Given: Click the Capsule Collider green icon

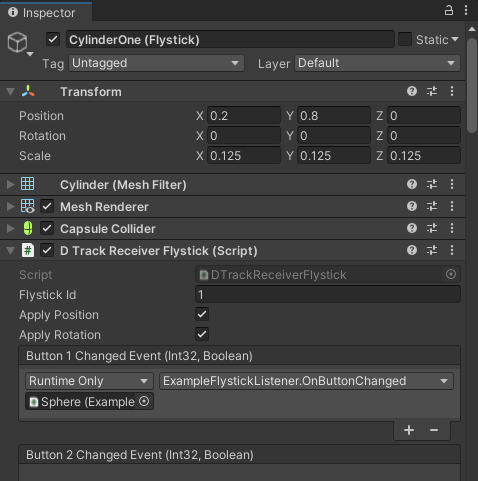Looking at the screenshot, I should click(28, 228).
